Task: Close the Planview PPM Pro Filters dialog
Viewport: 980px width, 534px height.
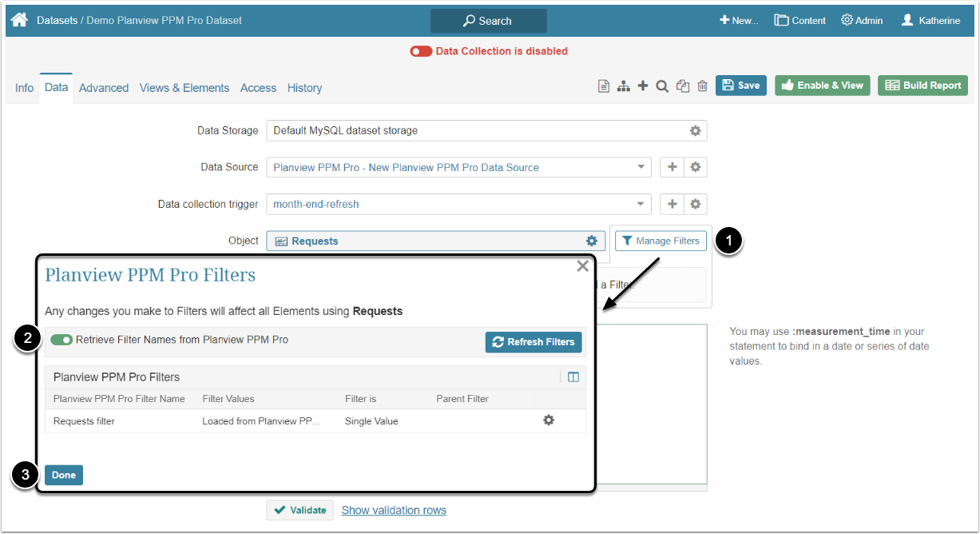Action: pyautogui.click(x=582, y=267)
